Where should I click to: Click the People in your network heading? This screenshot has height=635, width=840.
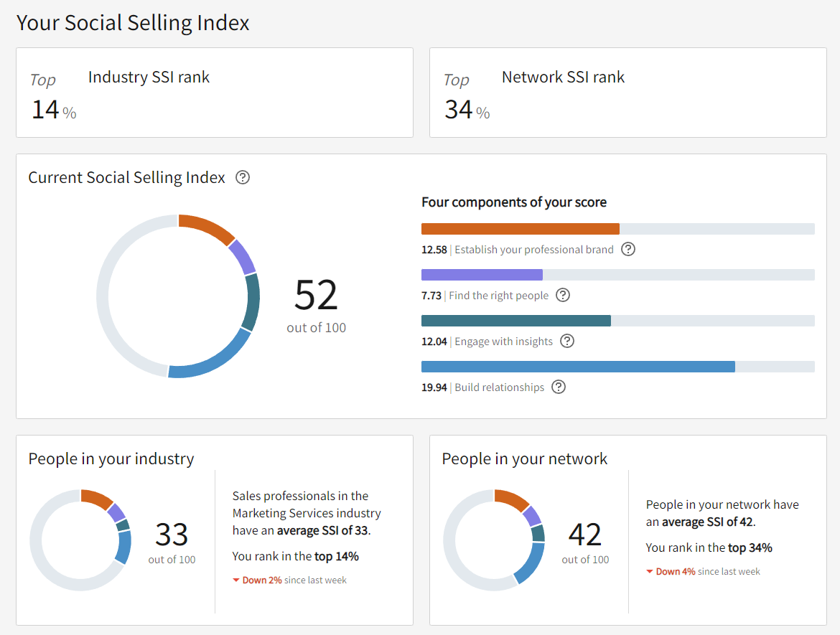pyautogui.click(x=525, y=458)
